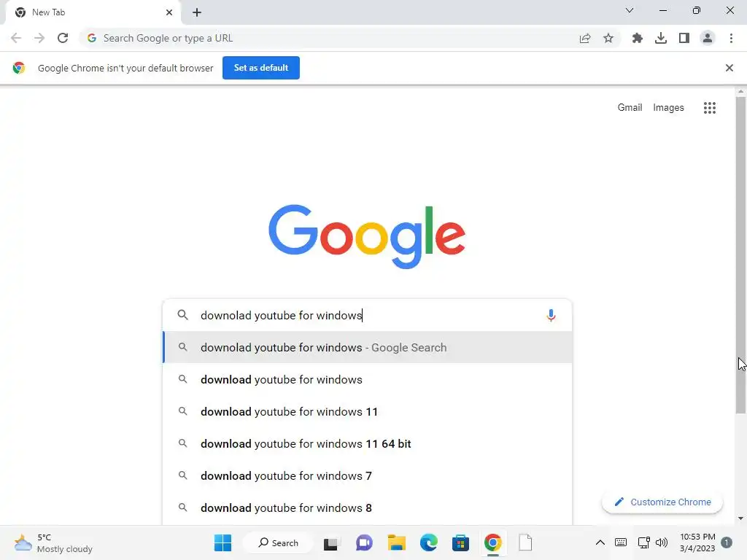Click the scrollbar down arrow
The image size is (747, 560).
pyautogui.click(x=740, y=518)
